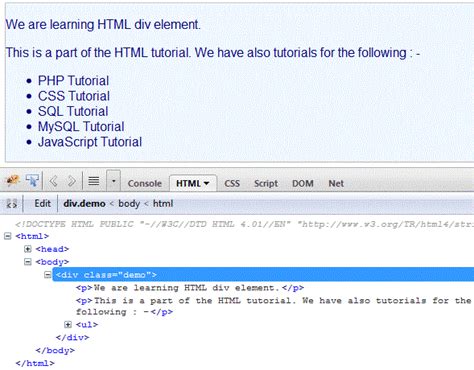Go back with the left arrow
Image resolution: width=474 pixels, height=370 pixels.
pyautogui.click(x=53, y=181)
